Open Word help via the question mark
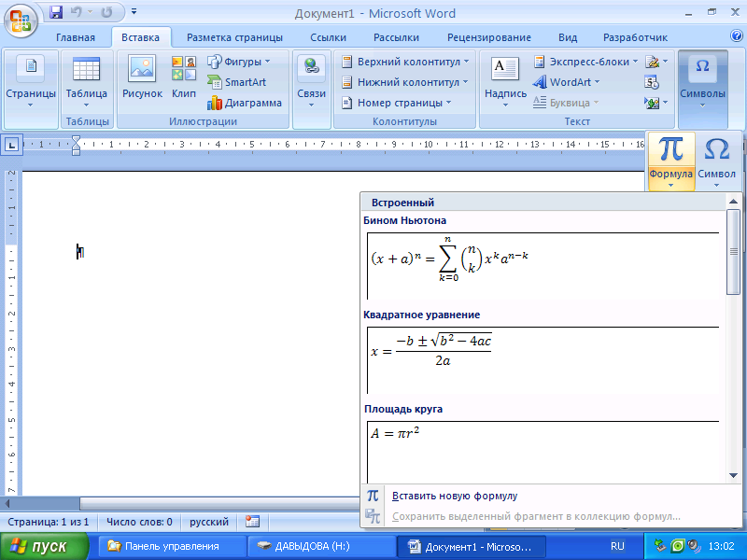747x560 pixels. [736, 35]
